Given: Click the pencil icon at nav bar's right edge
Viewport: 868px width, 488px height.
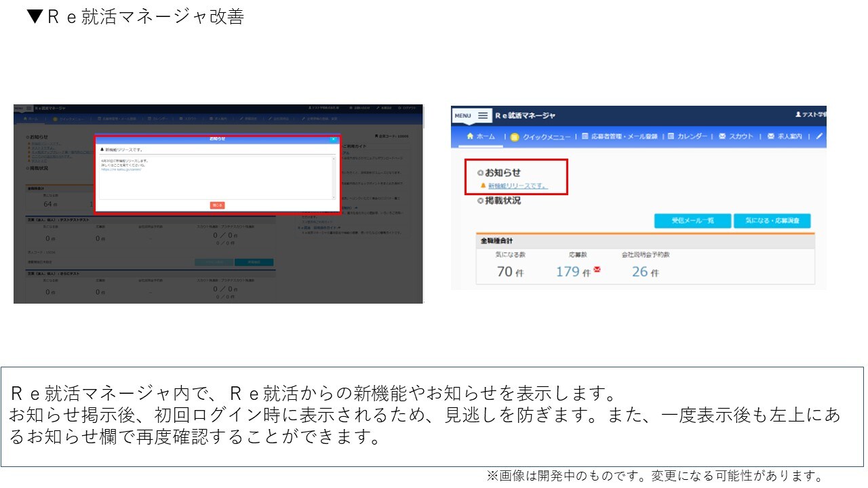Looking at the screenshot, I should pyautogui.click(x=819, y=136).
